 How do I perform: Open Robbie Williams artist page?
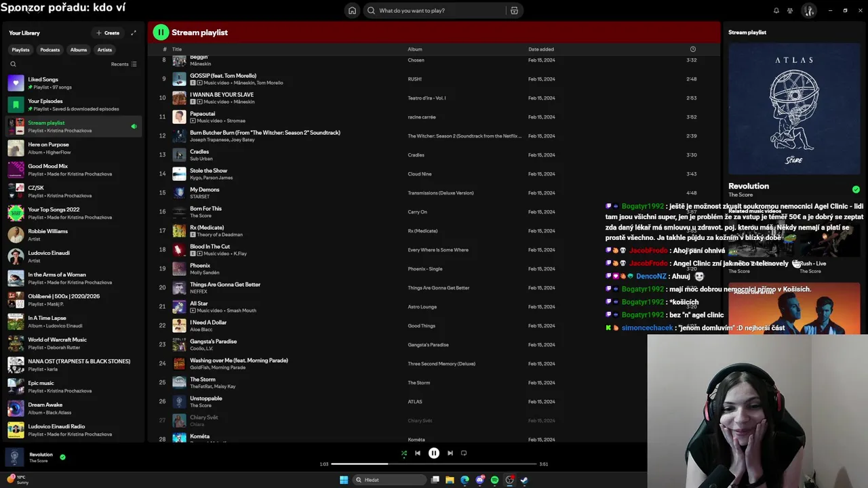[73, 235]
